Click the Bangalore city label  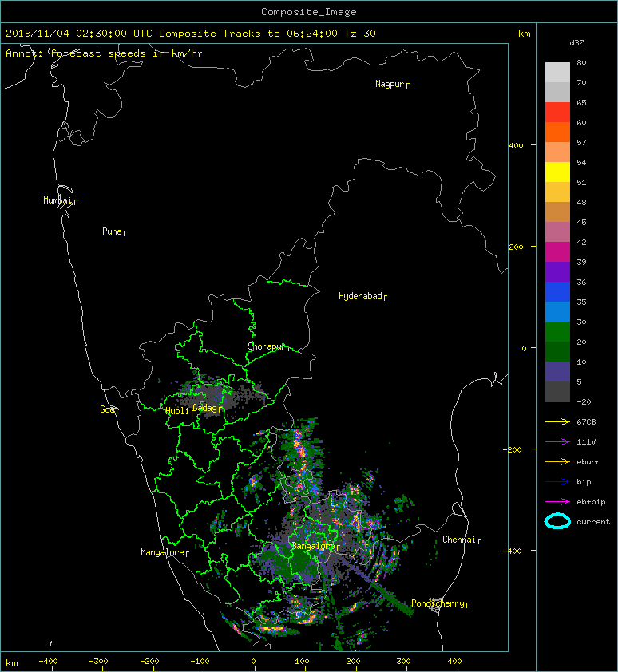point(313,546)
